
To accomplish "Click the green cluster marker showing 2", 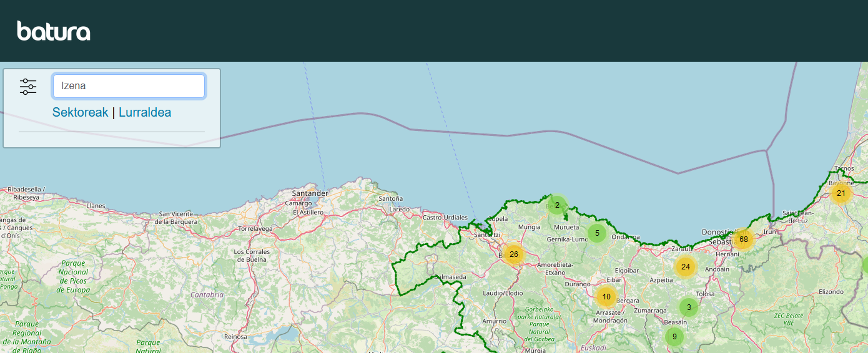I will (557, 205).
